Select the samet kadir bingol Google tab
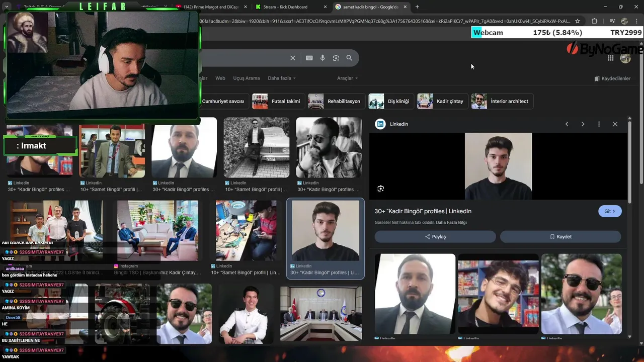Screen dimensions: 644x362 pos(371,7)
